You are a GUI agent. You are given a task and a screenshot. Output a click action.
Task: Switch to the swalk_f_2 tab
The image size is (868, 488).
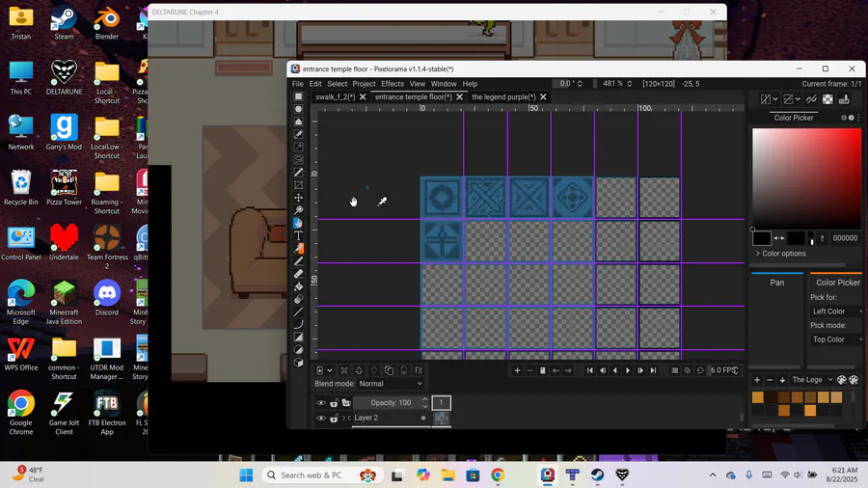click(335, 96)
